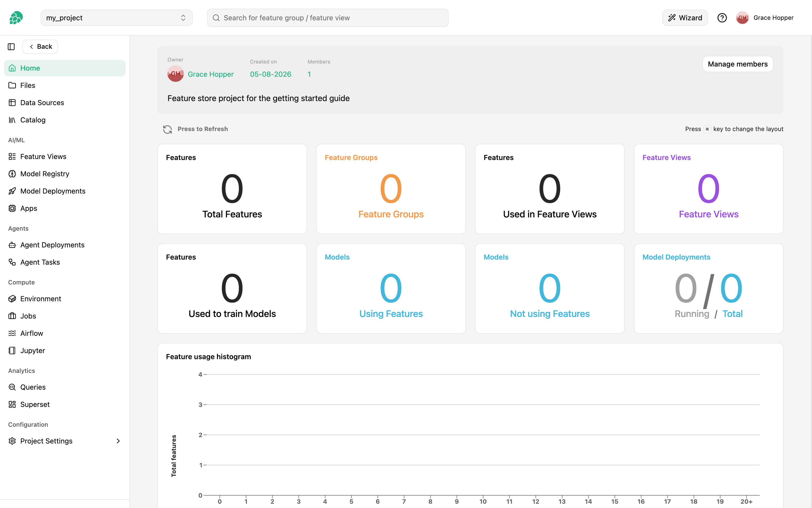Screen dimensions: 812x508
Task: Open the my_project selector dropdown
Action: pos(116,18)
